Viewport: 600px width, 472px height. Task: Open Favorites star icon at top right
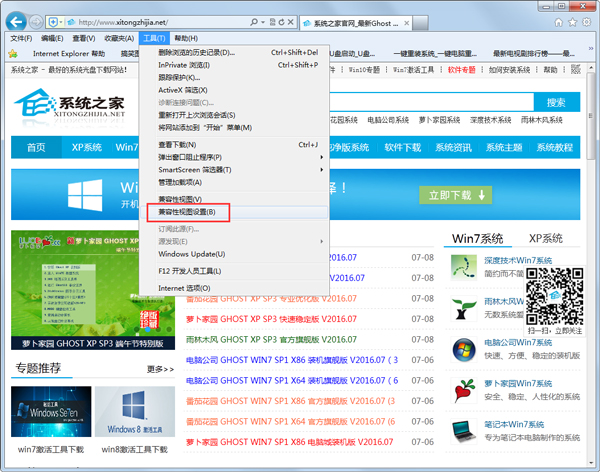pyautogui.click(x=572, y=23)
